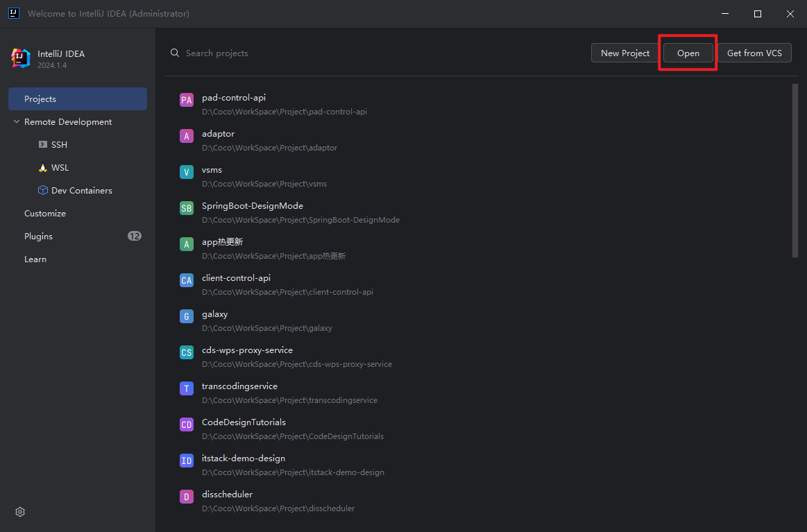Click the Dev Containers cube icon
This screenshot has width=807, height=532.
pos(43,190)
